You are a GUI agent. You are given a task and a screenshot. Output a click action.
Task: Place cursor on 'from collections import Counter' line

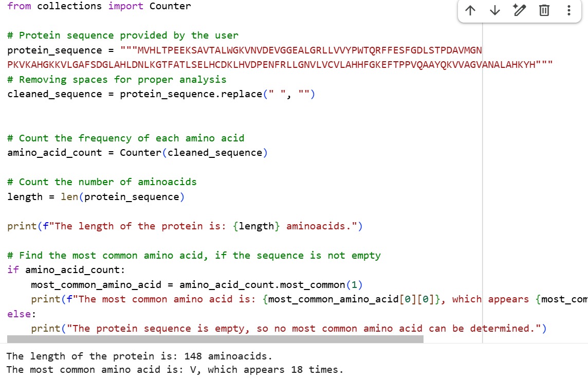click(x=99, y=6)
